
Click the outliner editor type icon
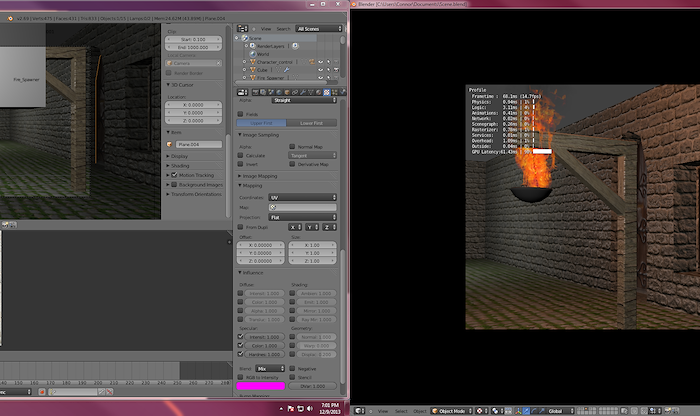coord(242,29)
